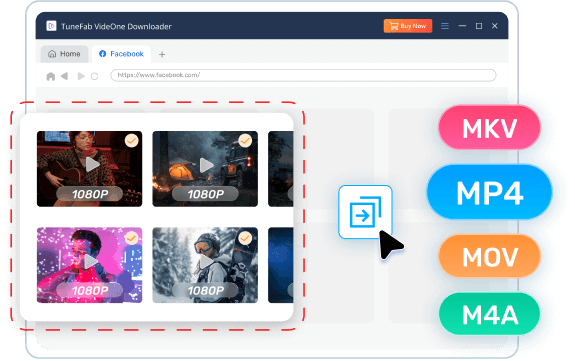Viewport: 575px width, 361px height.
Task: Choose the MOV format
Action: [x=489, y=256]
